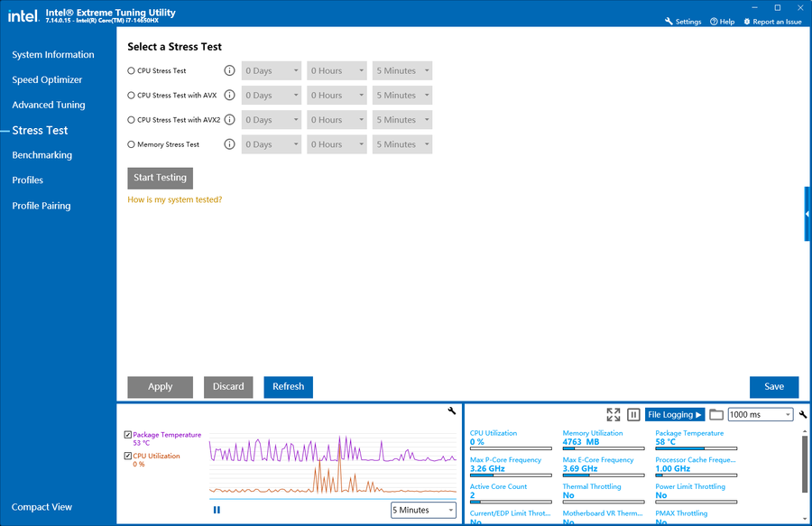Image resolution: width=812 pixels, height=526 pixels.
Task: Pause the monitoring values panel
Action: click(x=633, y=414)
